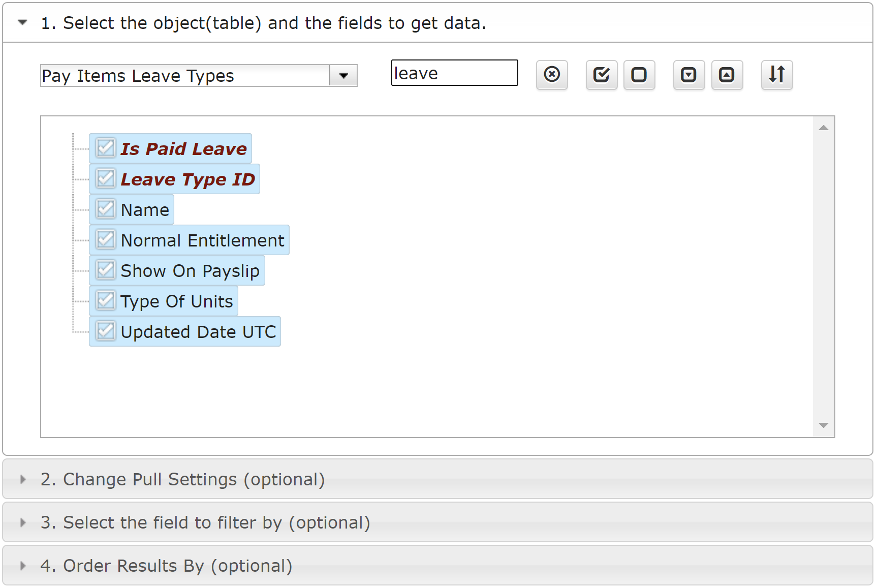878x588 pixels.
Task: Select the Name field item
Action: tap(145, 209)
